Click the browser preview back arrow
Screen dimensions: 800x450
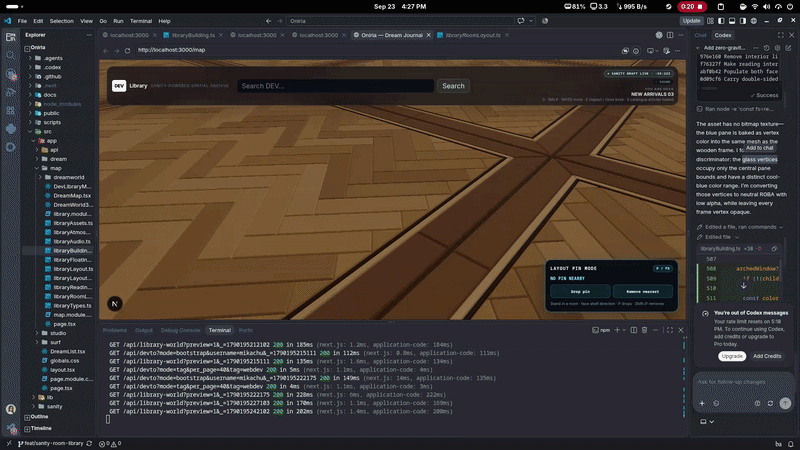point(106,51)
